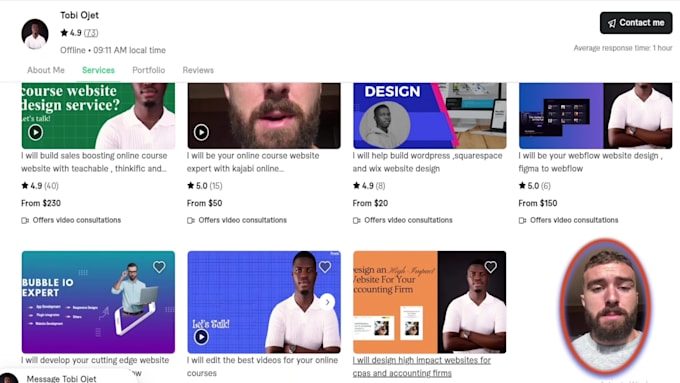Screen dimensions: 680x383
Task: Click the 5.0 (6) rating
Action: click(535, 186)
